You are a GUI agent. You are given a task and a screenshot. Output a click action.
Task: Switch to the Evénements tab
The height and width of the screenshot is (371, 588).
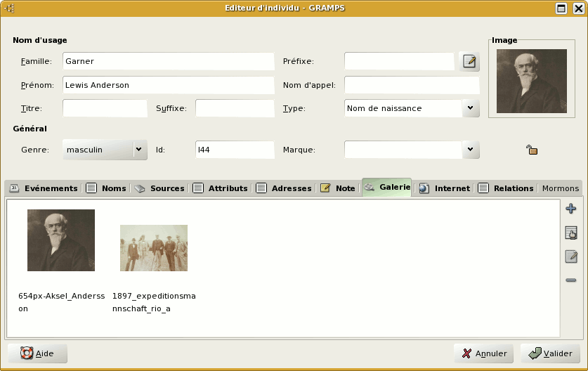click(44, 188)
